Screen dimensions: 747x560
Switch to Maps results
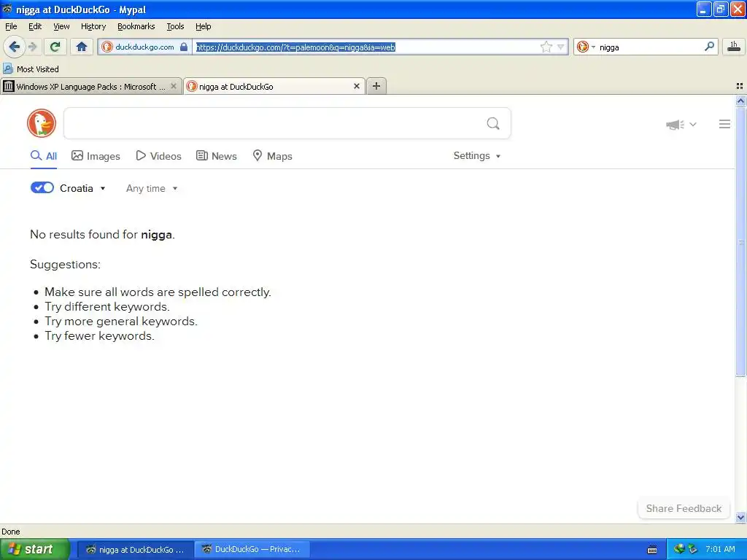273,156
